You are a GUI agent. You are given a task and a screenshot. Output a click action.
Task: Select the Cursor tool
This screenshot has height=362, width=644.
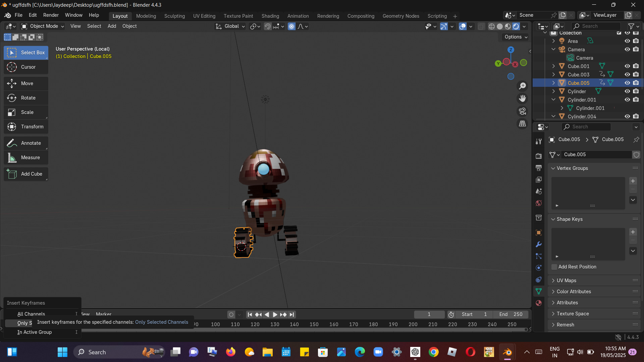pyautogui.click(x=26, y=67)
